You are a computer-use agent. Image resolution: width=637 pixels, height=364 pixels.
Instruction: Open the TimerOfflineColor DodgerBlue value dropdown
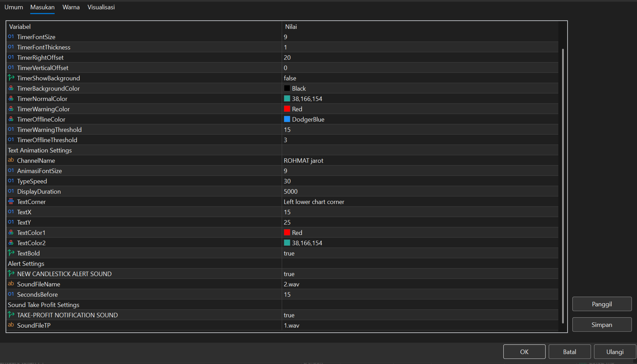(420, 119)
